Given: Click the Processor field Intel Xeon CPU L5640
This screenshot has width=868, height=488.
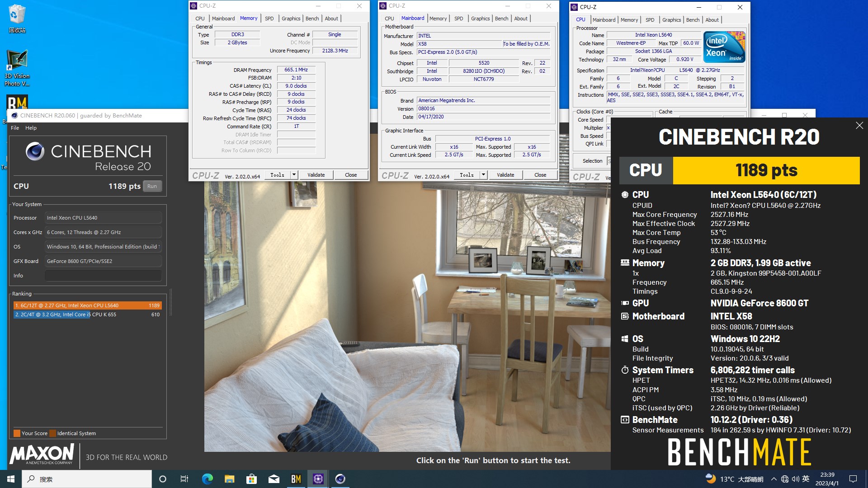Looking at the screenshot, I should pyautogui.click(x=103, y=218).
